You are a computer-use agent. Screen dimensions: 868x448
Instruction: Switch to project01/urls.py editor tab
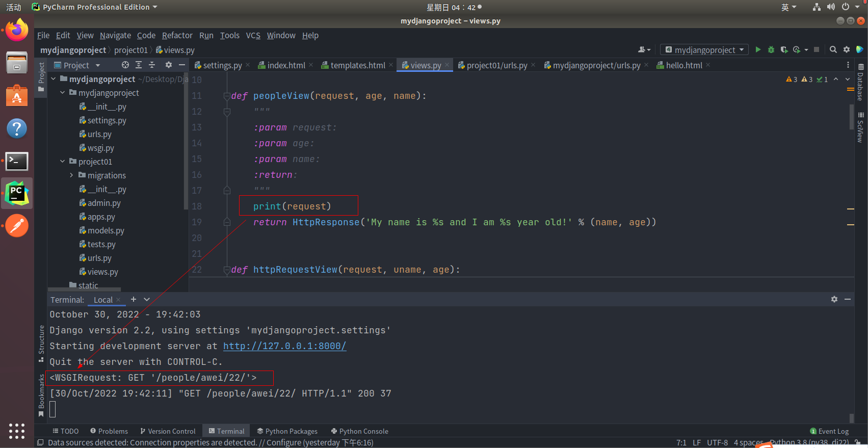coord(497,65)
